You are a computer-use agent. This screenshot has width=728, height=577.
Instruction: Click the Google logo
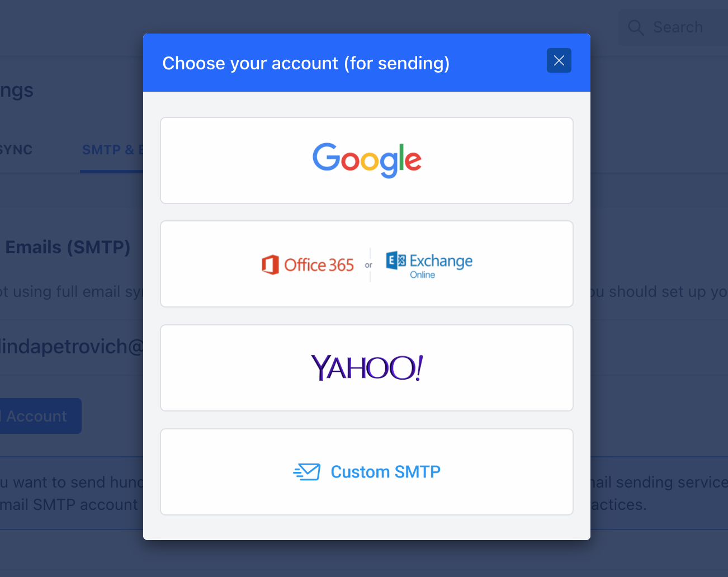(367, 160)
